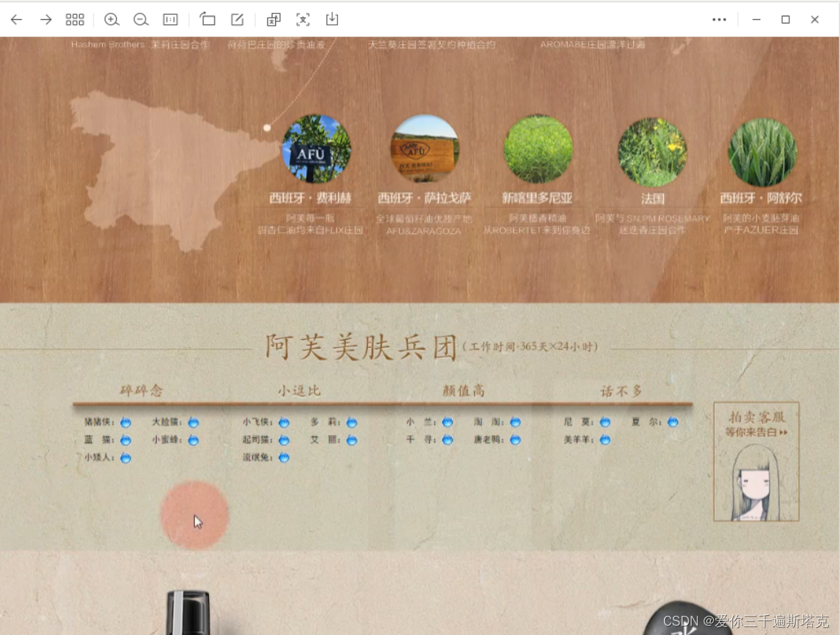Go to the next image with forward arrow
The height and width of the screenshot is (635, 840).
[x=46, y=20]
